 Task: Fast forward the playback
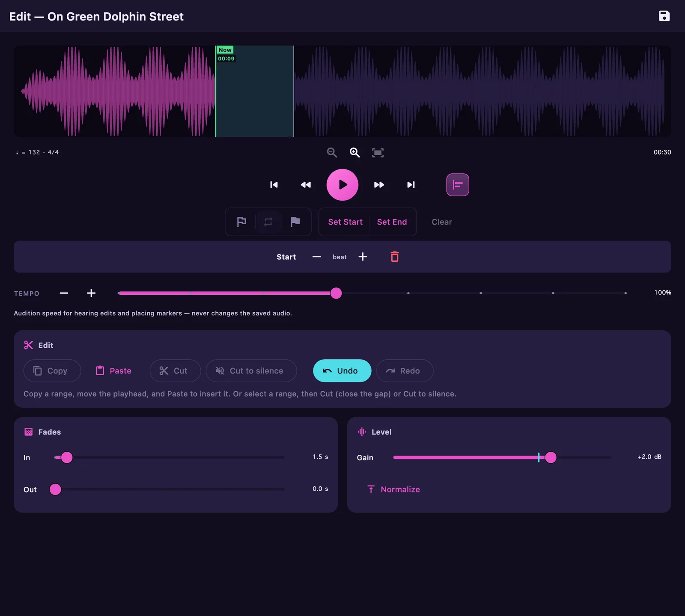pos(379,185)
